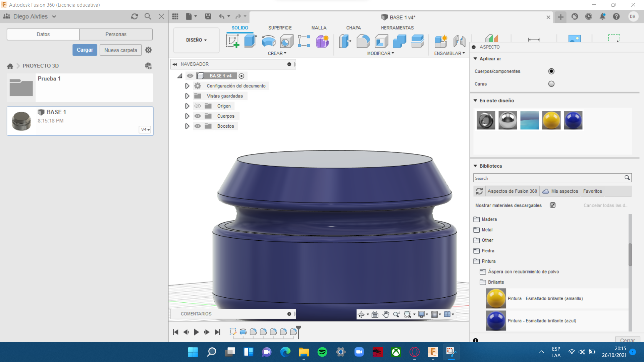This screenshot has height=362, width=644.
Task: Open the MODIFICAR dropdown menu
Action: coord(380,53)
